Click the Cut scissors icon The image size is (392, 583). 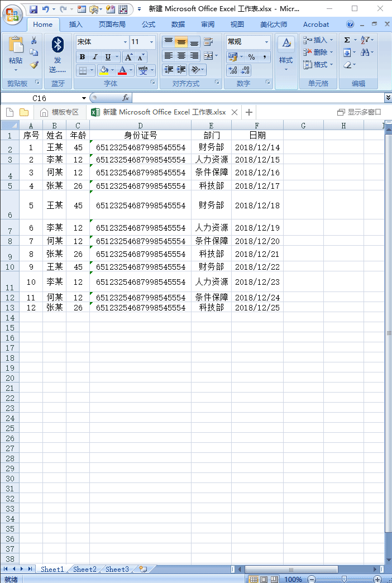pos(34,41)
